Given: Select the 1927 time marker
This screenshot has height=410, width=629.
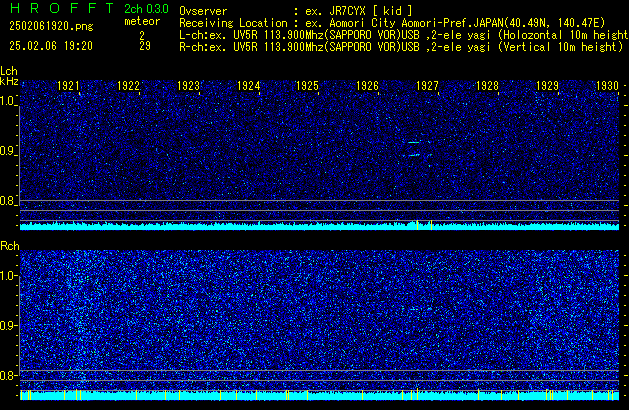Looking at the screenshot, I should tap(427, 86).
